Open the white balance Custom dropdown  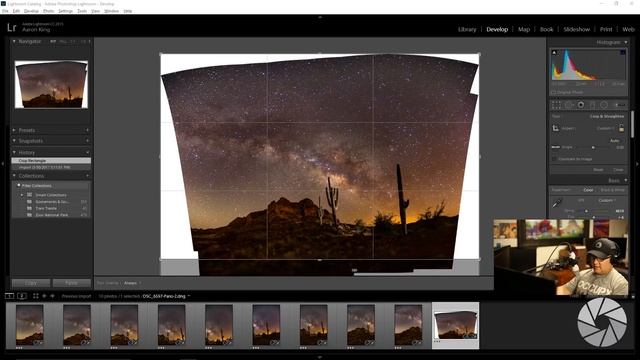coord(607,200)
